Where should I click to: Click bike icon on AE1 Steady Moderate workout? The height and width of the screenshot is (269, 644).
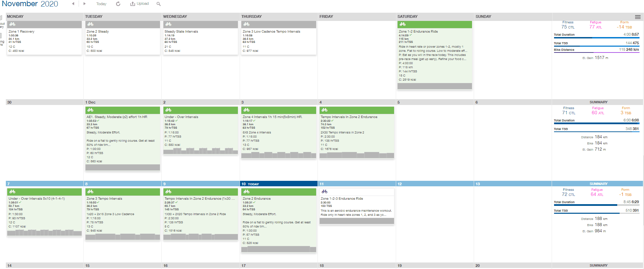[90, 110]
